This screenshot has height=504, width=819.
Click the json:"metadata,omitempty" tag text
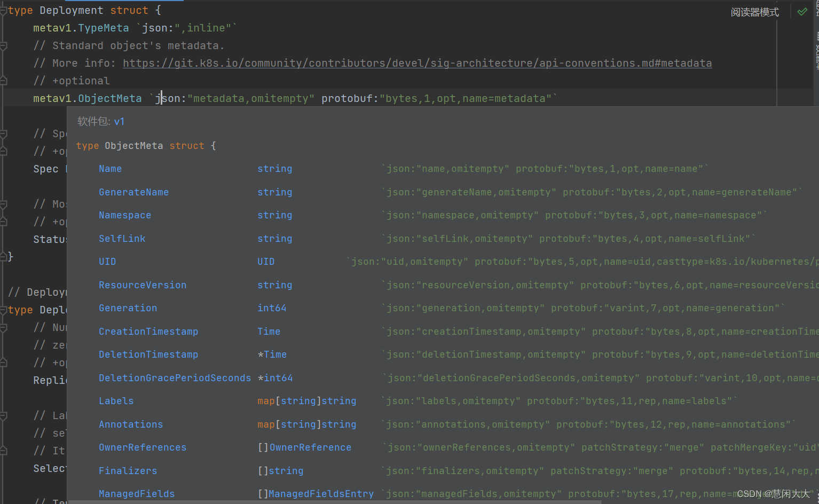(235, 99)
